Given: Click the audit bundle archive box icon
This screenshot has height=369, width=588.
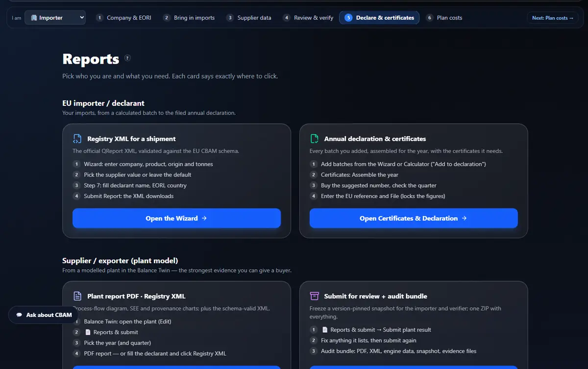Looking at the screenshot, I should [x=314, y=296].
